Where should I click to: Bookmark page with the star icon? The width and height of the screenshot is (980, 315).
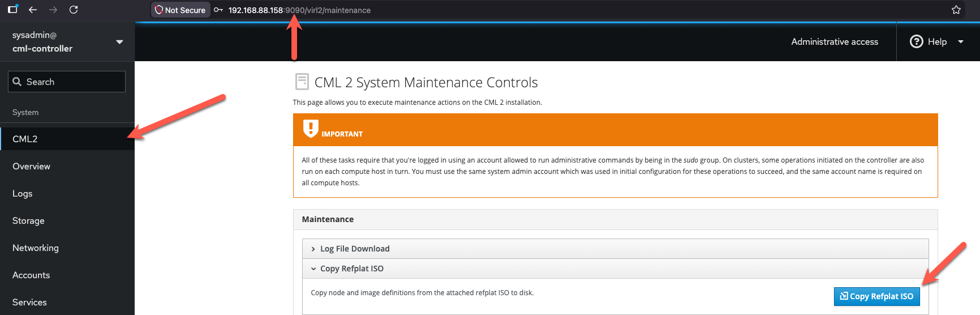point(956,10)
